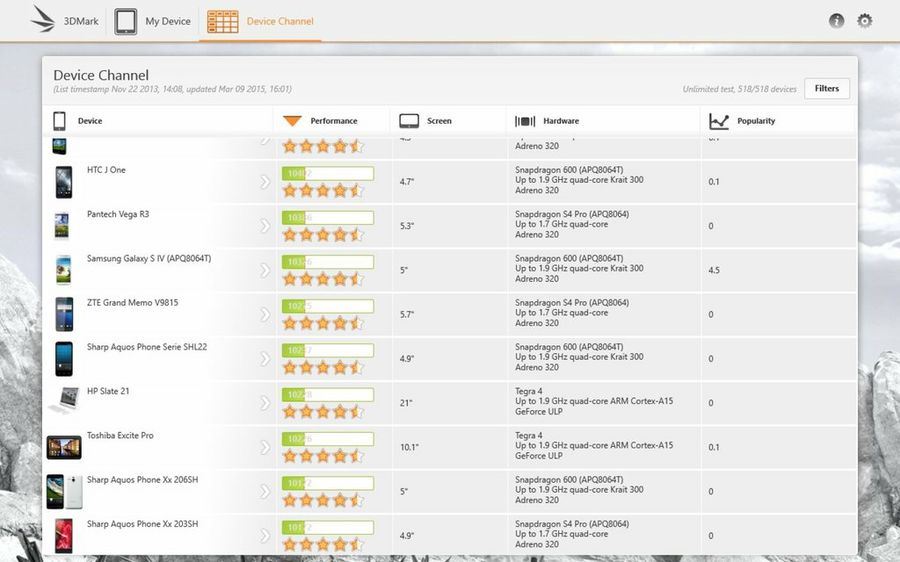Viewport: 900px width, 562px height.
Task: Select the Device Channel tab
Action: click(x=279, y=21)
